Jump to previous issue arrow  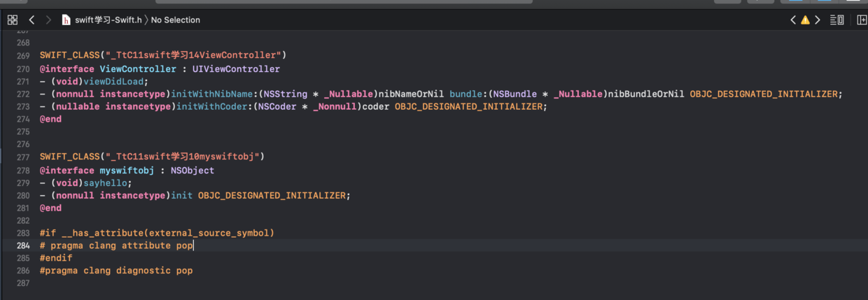pyautogui.click(x=793, y=20)
